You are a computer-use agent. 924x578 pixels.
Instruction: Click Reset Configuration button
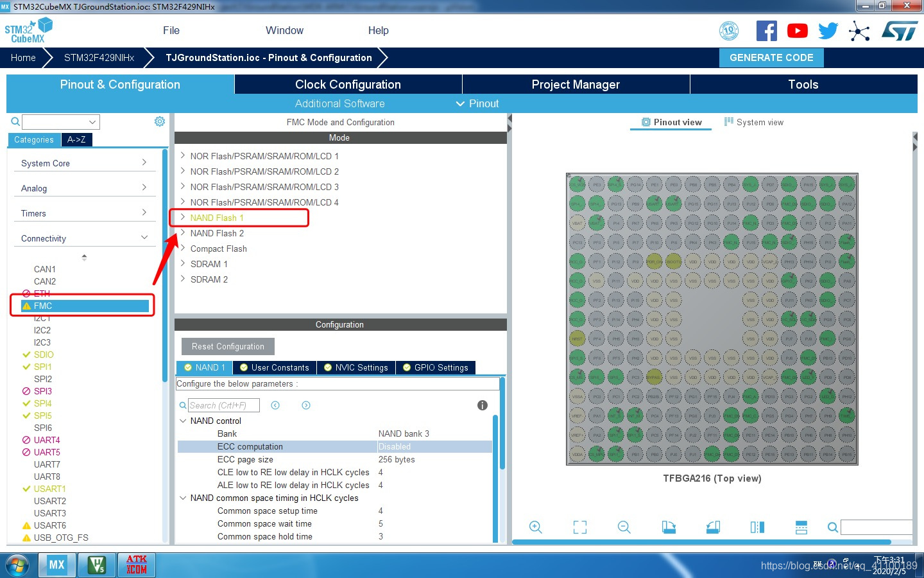pyautogui.click(x=228, y=346)
